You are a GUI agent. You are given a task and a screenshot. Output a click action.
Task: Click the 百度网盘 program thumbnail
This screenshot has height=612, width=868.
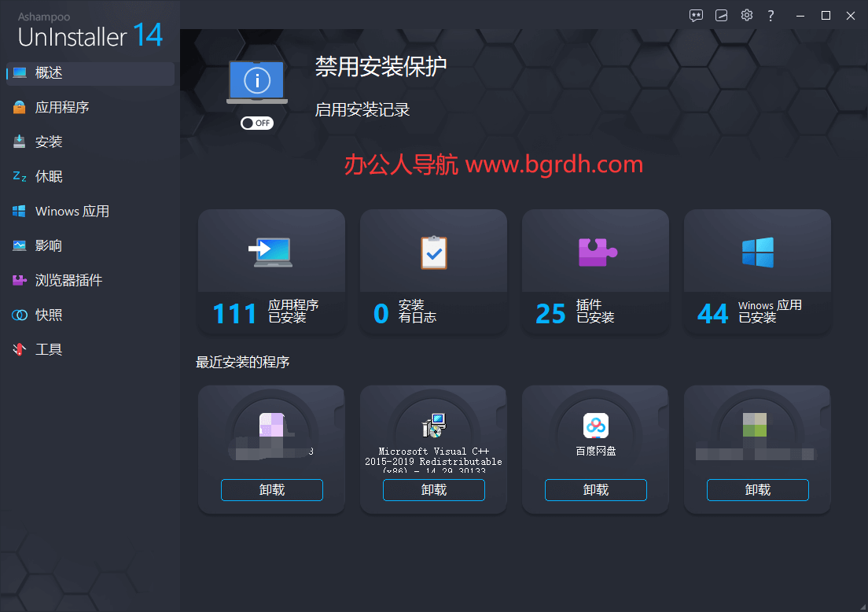click(x=595, y=427)
